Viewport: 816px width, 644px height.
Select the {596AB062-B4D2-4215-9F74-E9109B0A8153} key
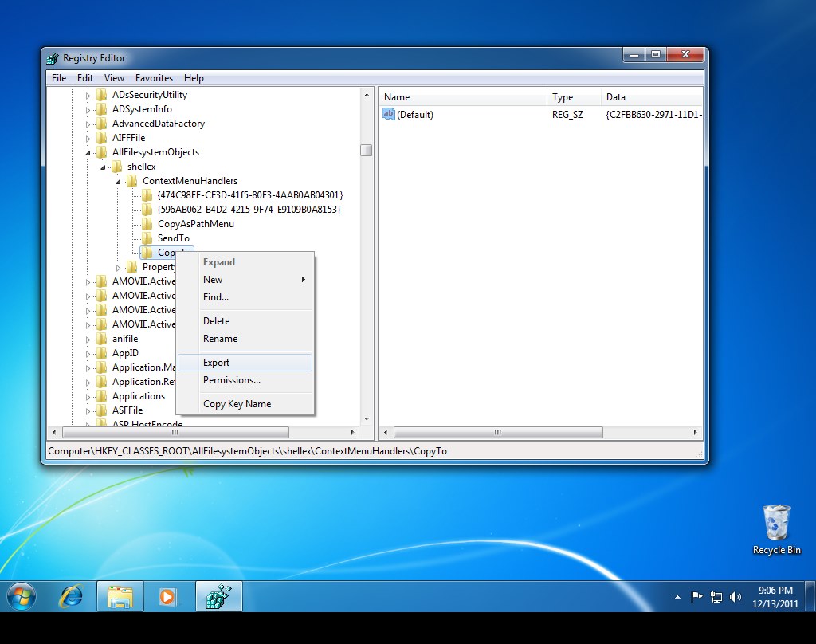pyautogui.click(x=249, y=210)
